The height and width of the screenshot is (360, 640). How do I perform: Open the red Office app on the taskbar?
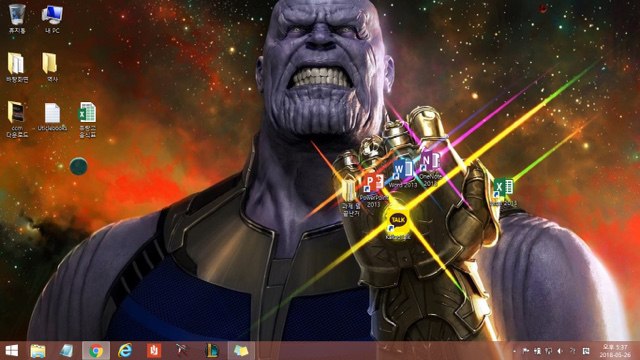[x=154, y=351]
